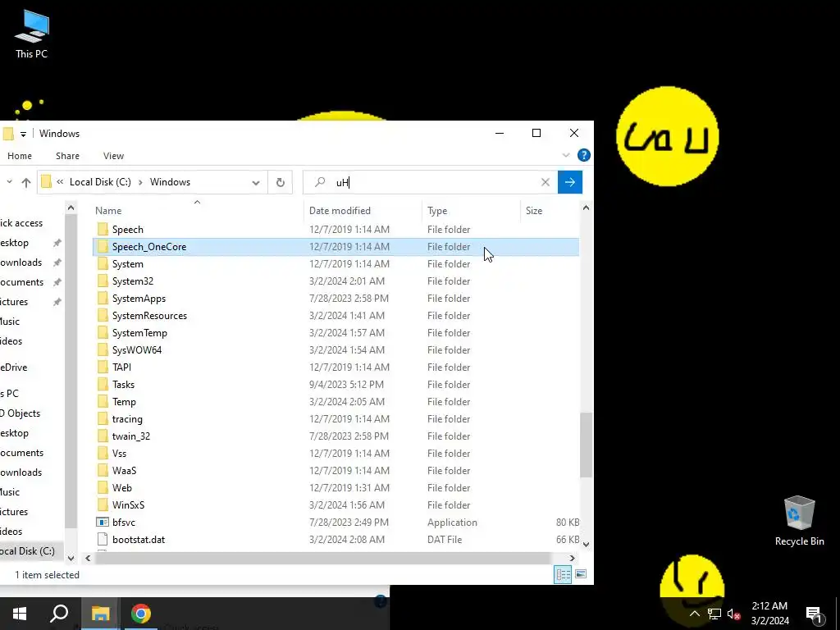Select the SystemApps folder row
This screenshot has height=630, width=840.
(x=336, y=299)
